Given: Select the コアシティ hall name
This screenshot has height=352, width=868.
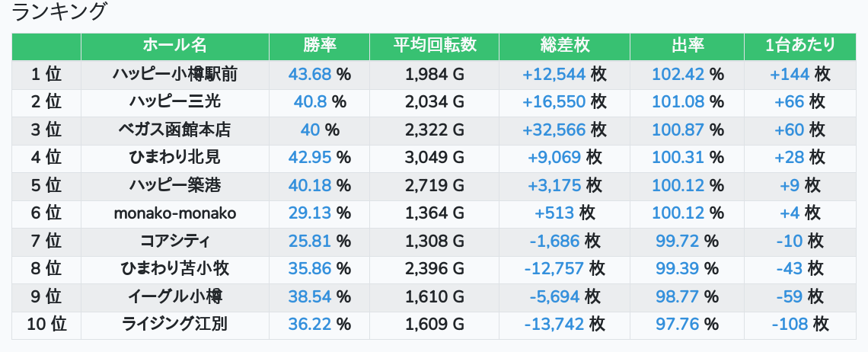Looking at the screenshot, I should (175, 241).
